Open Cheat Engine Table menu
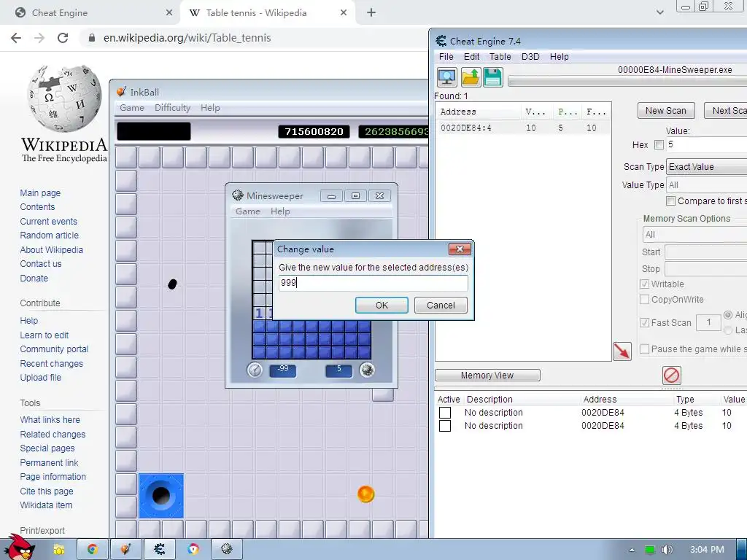 (500, 57)
